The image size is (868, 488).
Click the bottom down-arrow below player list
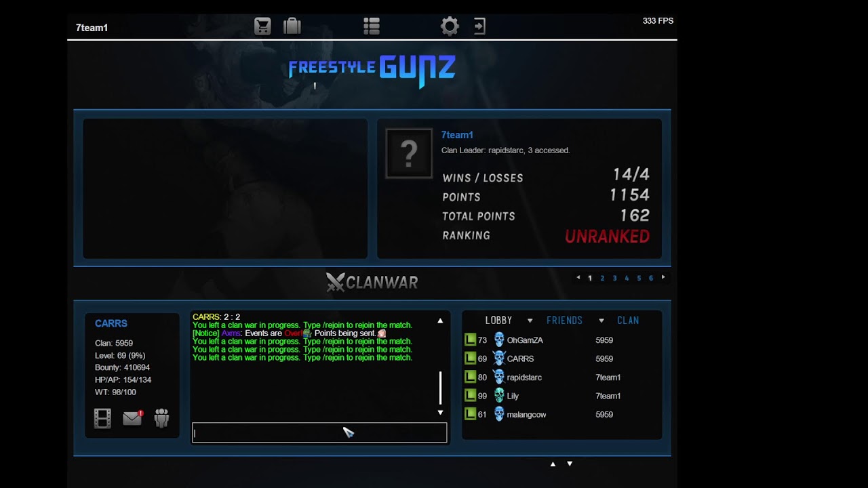[570, 464]
